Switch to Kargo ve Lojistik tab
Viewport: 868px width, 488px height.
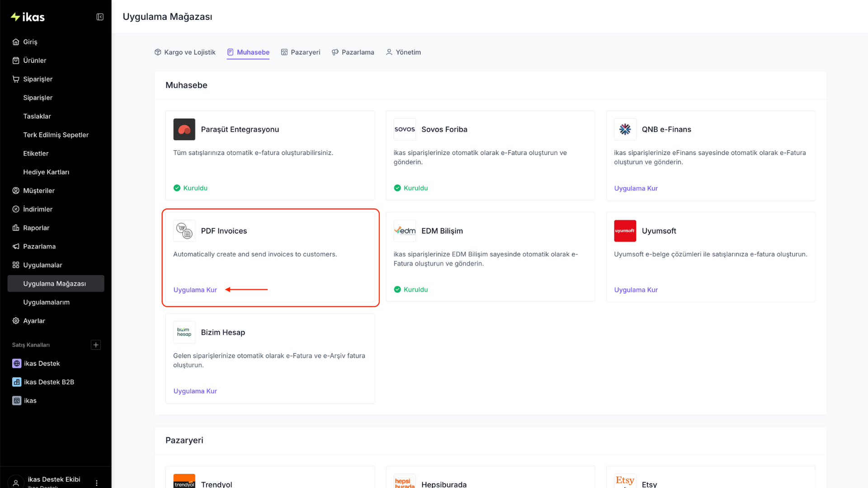[185, 52]
